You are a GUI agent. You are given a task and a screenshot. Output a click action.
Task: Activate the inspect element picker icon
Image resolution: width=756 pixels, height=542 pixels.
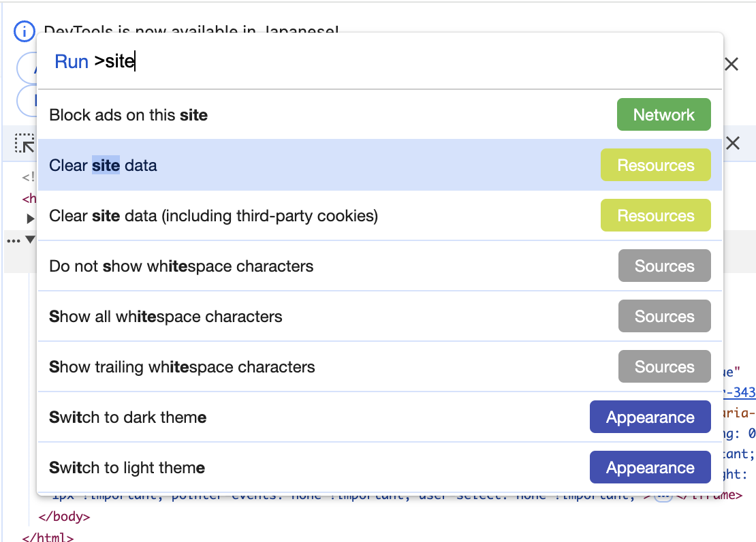[24, 143]
